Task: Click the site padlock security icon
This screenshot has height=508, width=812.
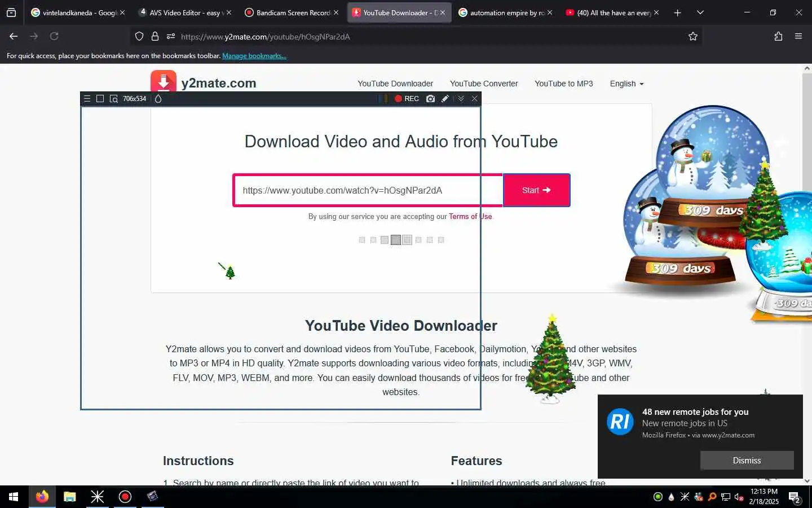Action: (x=155, y=36)
